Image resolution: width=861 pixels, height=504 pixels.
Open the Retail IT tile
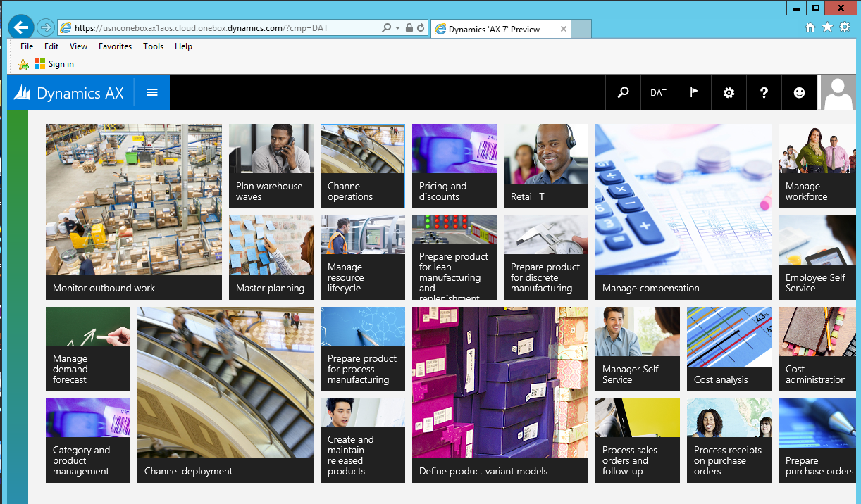[x=546, y=166]
